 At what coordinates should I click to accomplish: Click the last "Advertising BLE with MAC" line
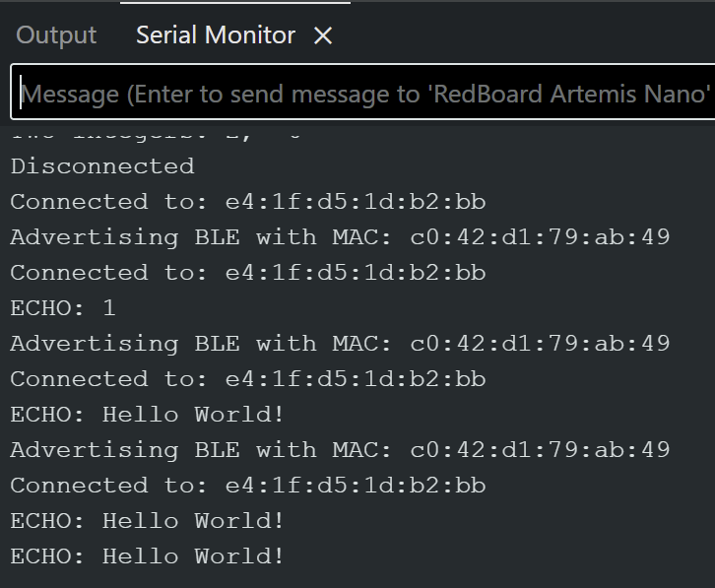point(340,450)
